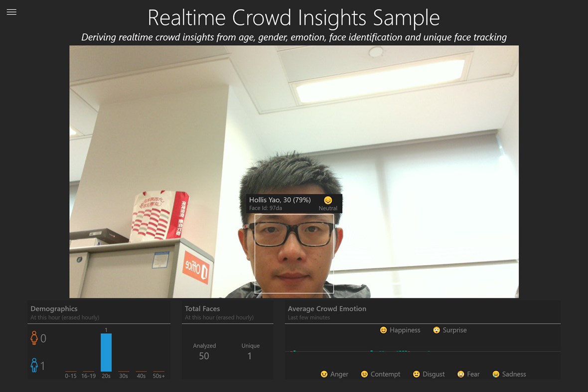This screenshot has width=588, height=392.
Task: Select the Demographics panel header
Action: point(55,308)
